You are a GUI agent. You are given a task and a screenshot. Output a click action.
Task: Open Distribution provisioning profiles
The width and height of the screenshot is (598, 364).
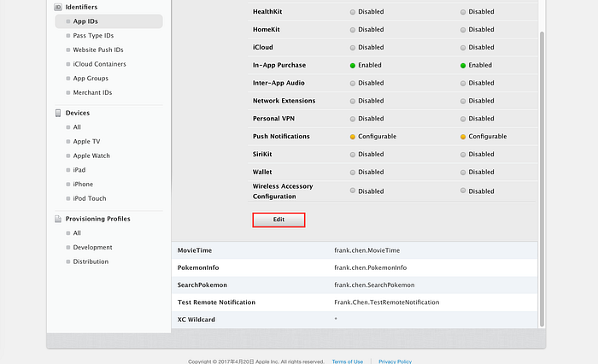[x=91, y=261]
